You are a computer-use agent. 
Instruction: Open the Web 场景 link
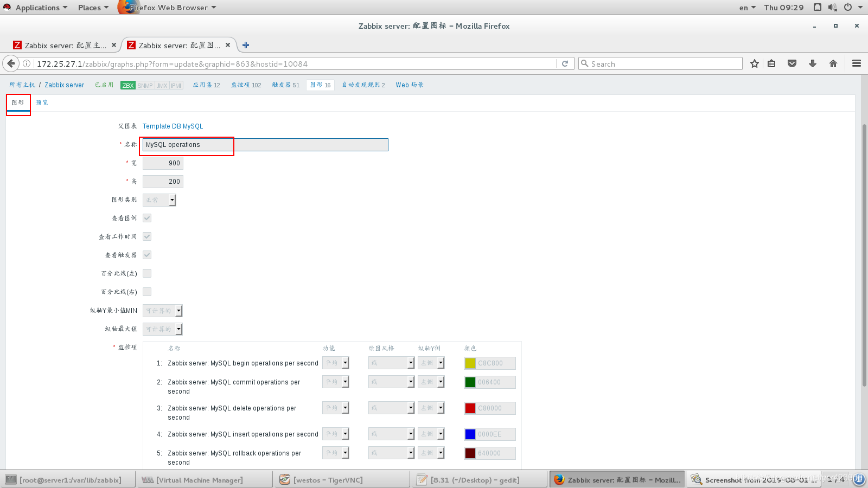point(410,85)
